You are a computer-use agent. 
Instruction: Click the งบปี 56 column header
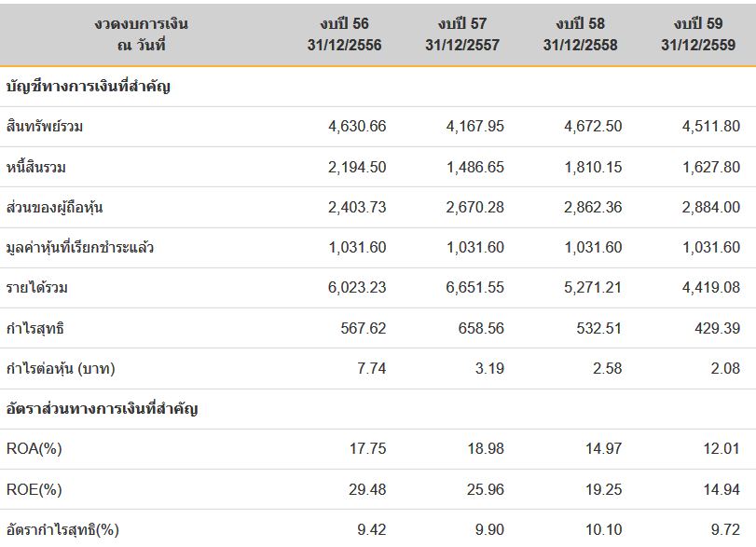(344, 34)
